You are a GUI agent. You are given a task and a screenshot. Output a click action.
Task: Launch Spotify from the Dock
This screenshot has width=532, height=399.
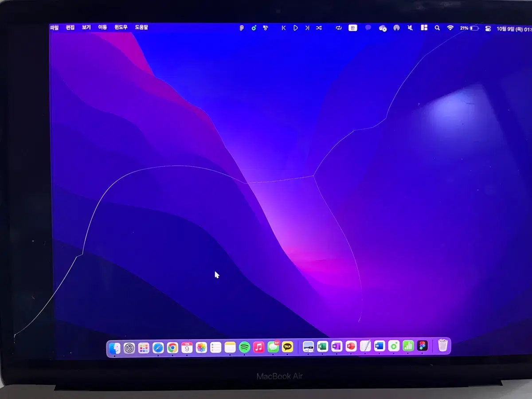(244, 348)
